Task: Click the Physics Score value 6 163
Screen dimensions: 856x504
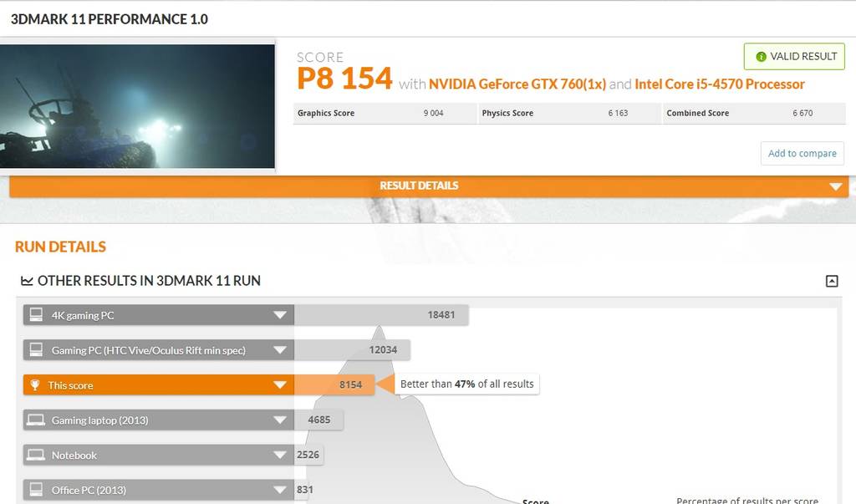Action: (618, 113)
